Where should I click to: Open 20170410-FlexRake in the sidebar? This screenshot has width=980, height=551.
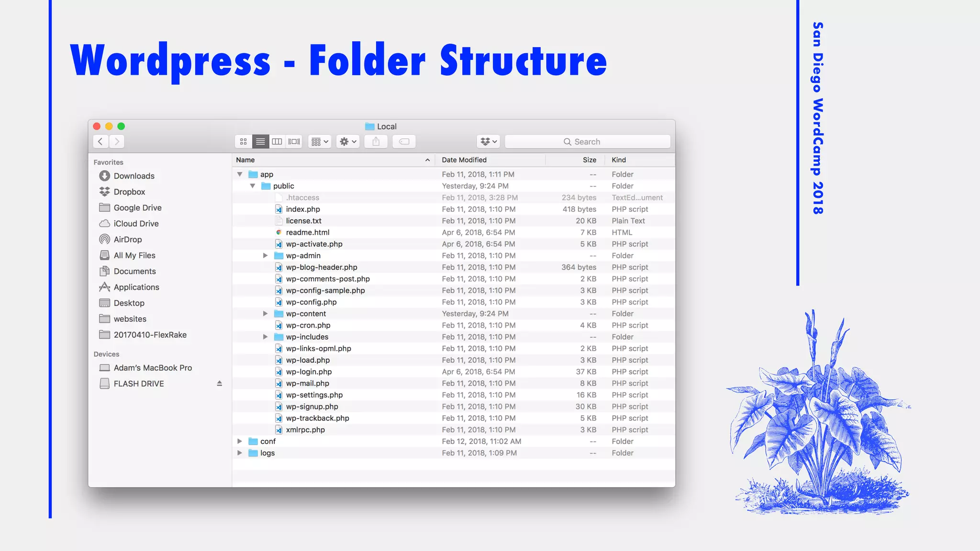tap(143, 335)
